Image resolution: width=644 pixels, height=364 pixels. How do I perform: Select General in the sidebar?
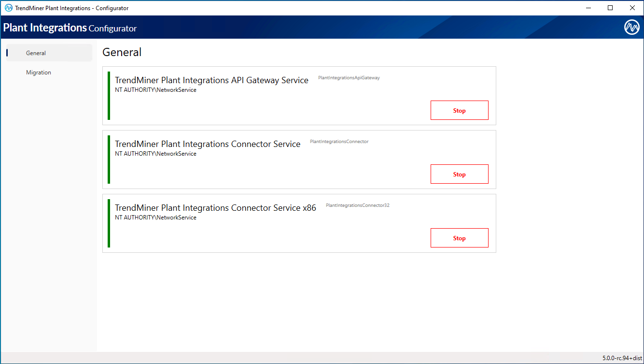36,53
